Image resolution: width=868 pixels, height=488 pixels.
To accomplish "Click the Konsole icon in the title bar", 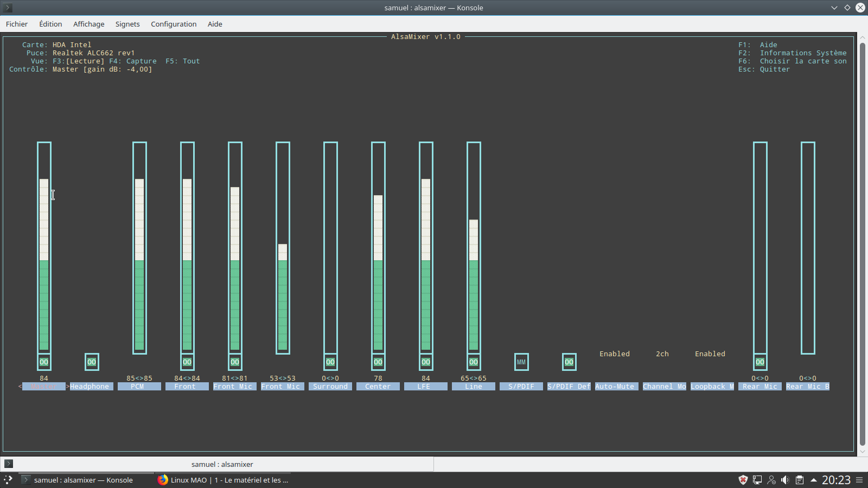I will click(x=8, y=8).
